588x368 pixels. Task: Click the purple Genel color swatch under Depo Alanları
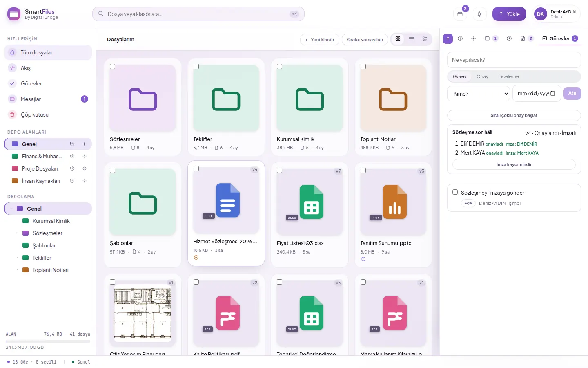tap(15, 144)
